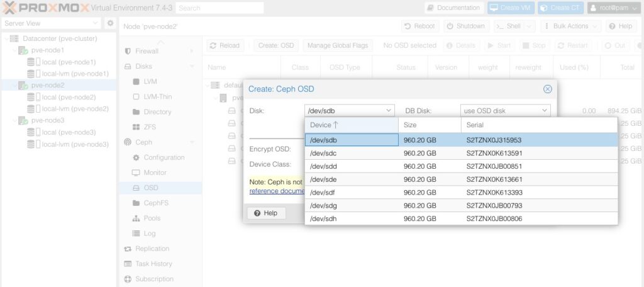
Task: Collapse the pve-node1 tree arrow
Action: point(14,50)
